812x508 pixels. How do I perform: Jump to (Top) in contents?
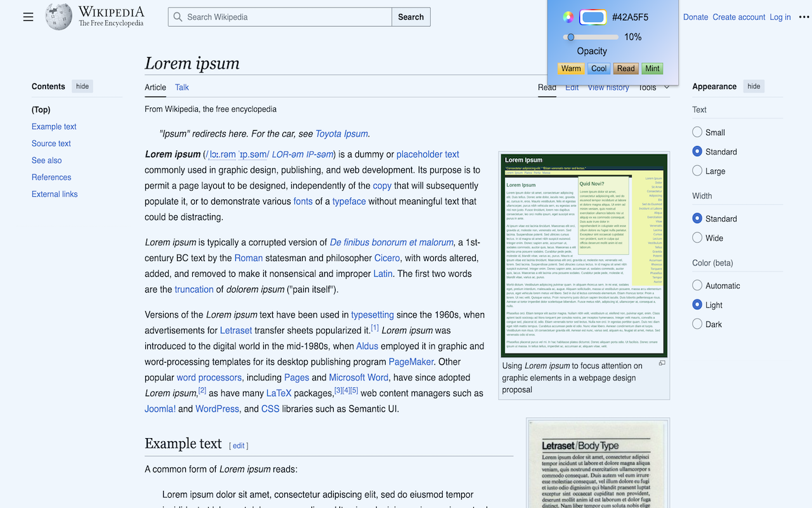pyautogui.click(x=41, y=110)
